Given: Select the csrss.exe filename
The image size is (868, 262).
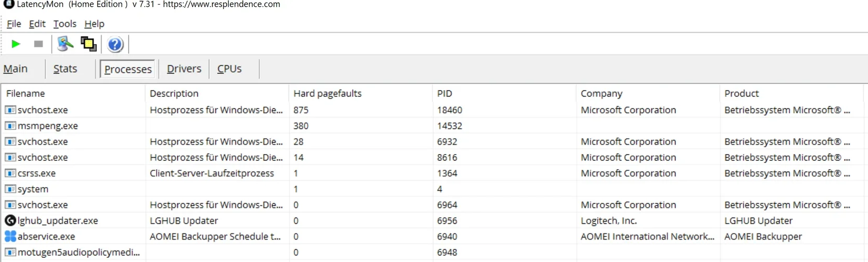Looking at the screenshot, I should coord(37,173).
